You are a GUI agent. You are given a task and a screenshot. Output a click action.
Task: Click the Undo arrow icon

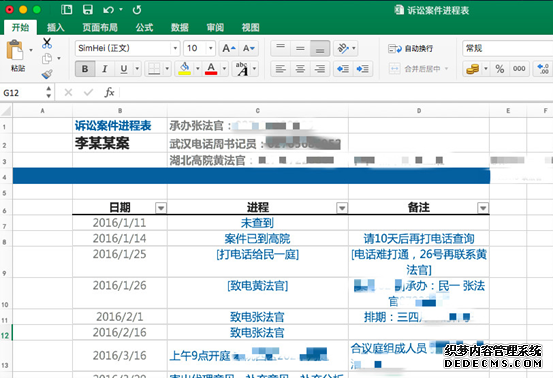point(108,10)
